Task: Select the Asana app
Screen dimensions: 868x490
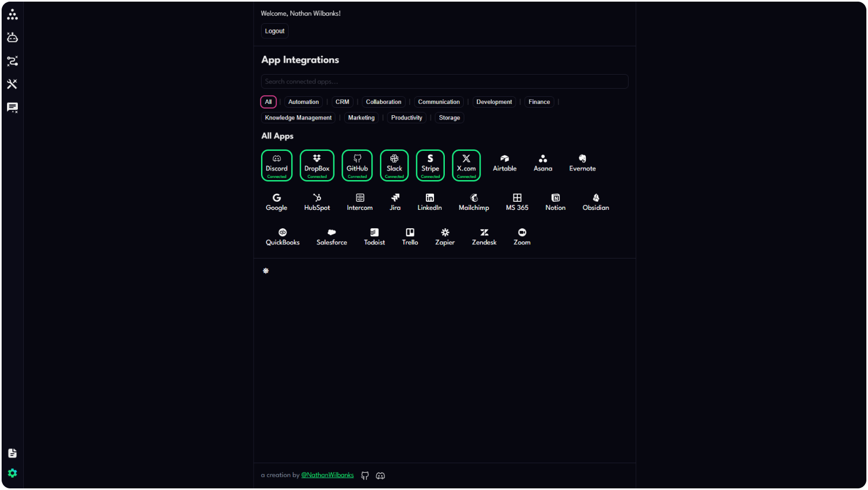Action: [543, 163]
